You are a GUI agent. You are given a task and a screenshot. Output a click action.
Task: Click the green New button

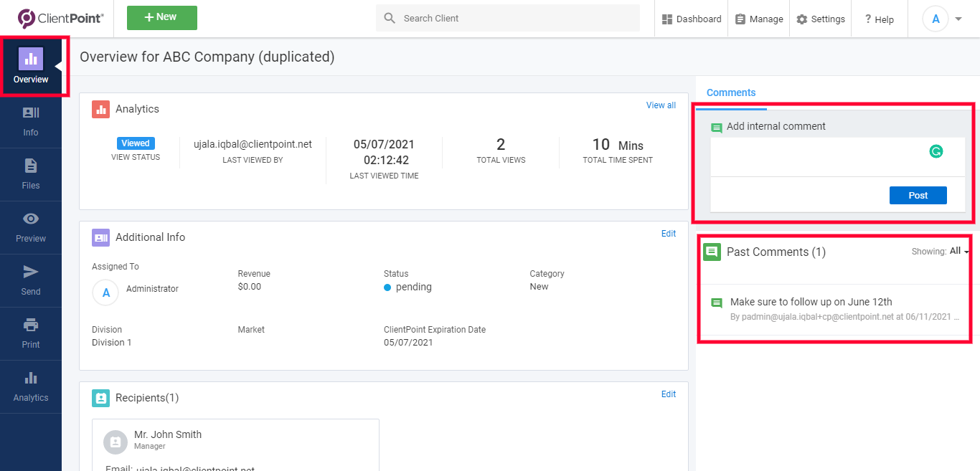(x=162, y=18)
